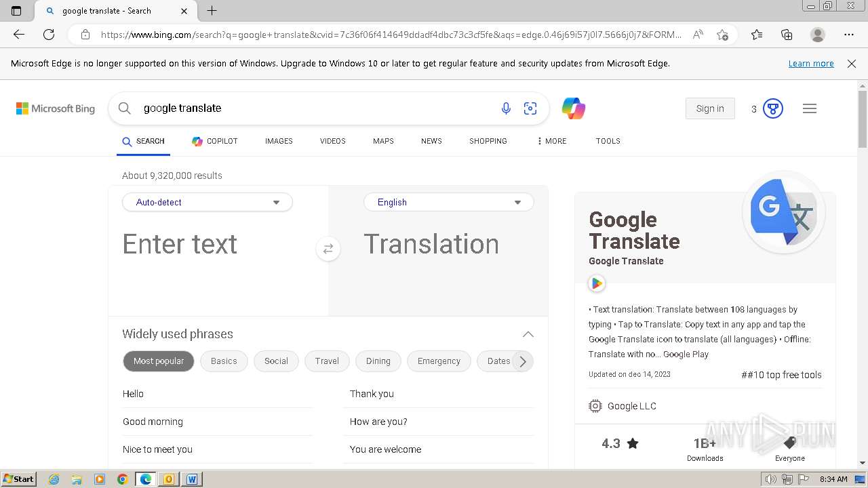This screenshot has height=488, width=868.
Task: Start voice search with microphone icon
Action: (x=506, y=108)
